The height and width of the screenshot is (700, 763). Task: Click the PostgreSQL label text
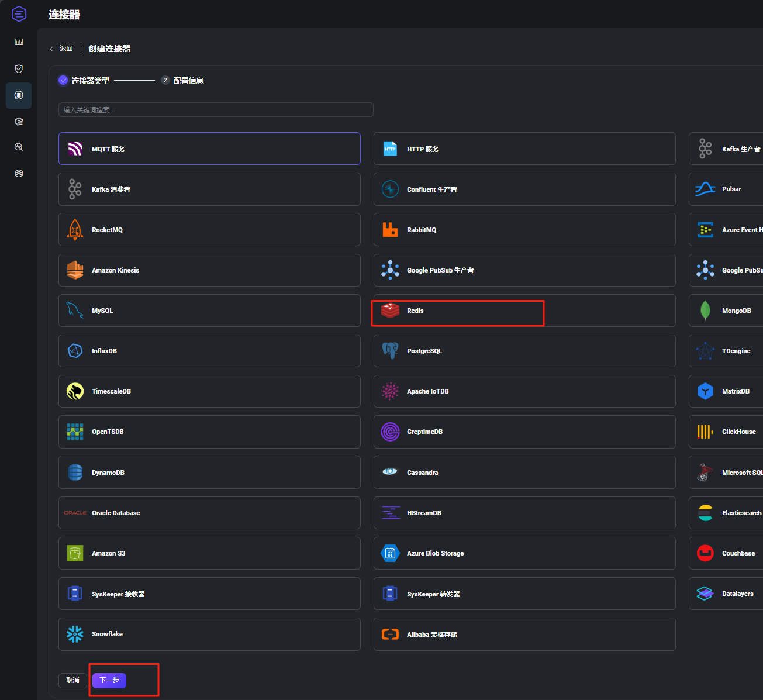click(x=424, y=351)
